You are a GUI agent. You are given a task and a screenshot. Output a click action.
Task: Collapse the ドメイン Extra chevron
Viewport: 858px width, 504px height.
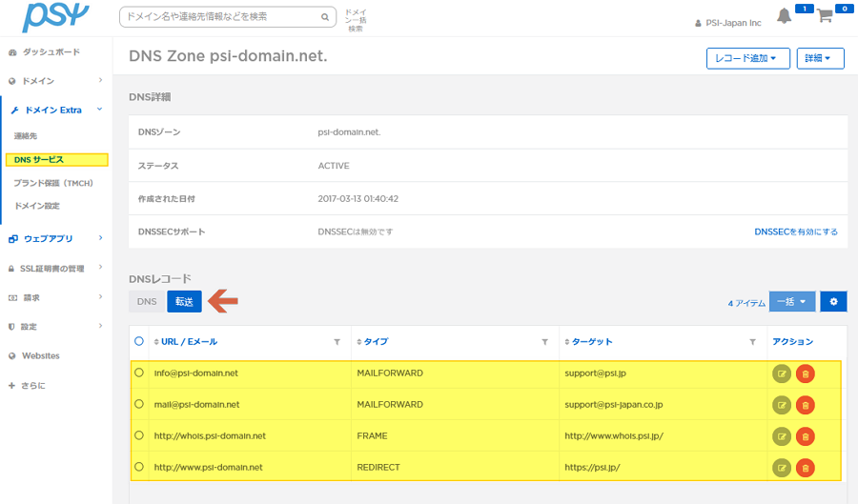[99, 110]
